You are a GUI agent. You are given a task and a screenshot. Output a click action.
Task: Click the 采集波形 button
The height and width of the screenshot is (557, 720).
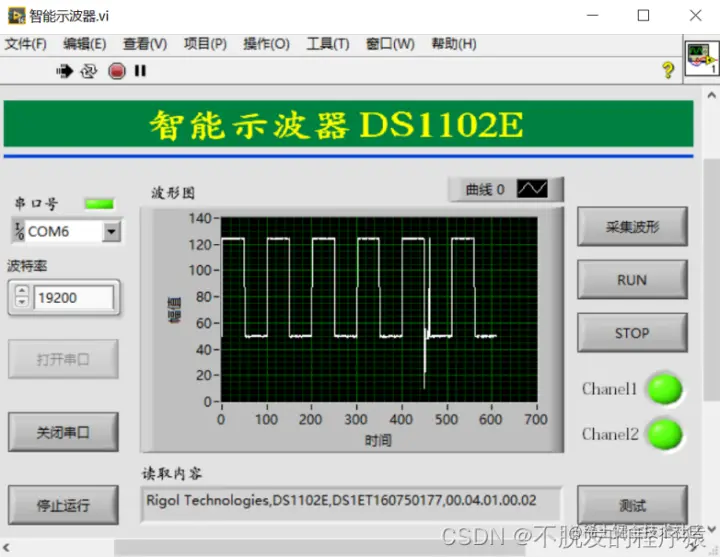tap(632, 226)
